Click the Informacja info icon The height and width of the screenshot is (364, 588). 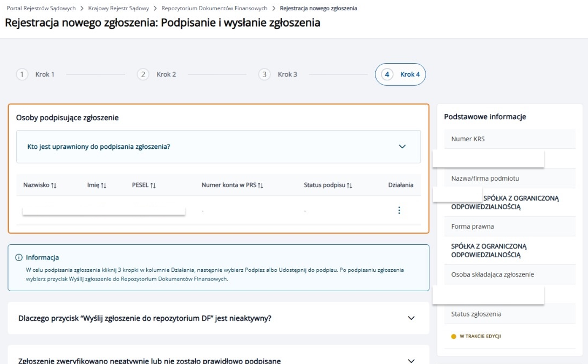[19, 258]
